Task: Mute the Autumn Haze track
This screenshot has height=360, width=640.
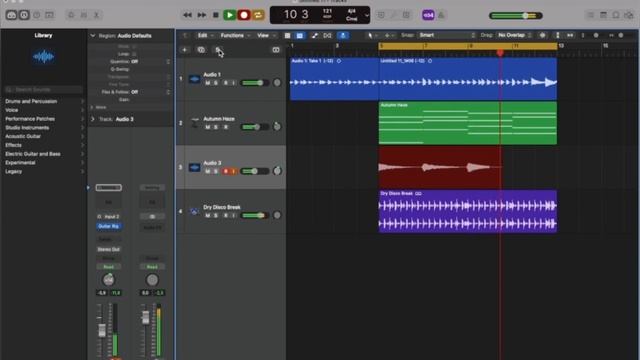Action: point(207,127)
